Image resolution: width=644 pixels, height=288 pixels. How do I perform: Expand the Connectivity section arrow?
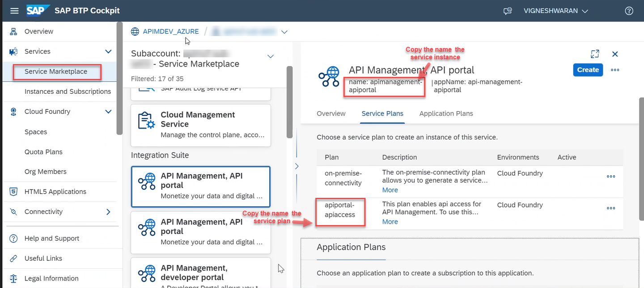pos(108,212)
